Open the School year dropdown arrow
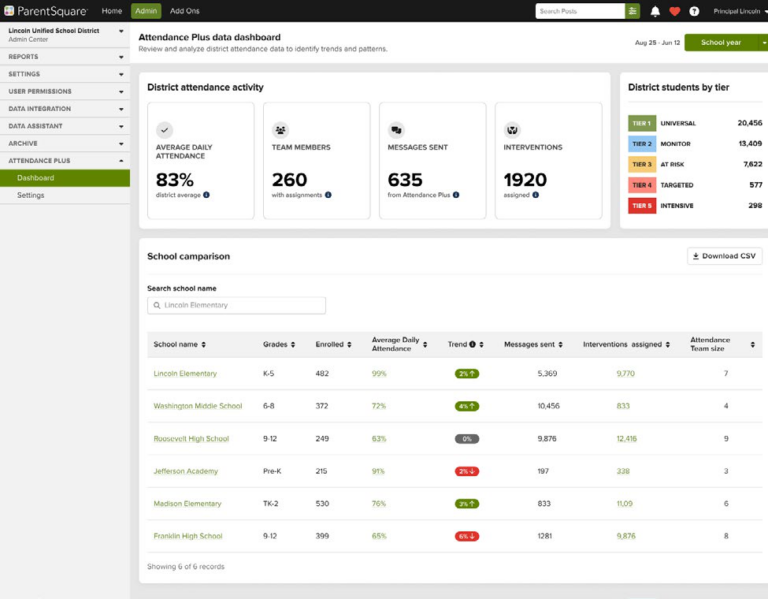The image size is (768, 599). (x=764, y=43)
